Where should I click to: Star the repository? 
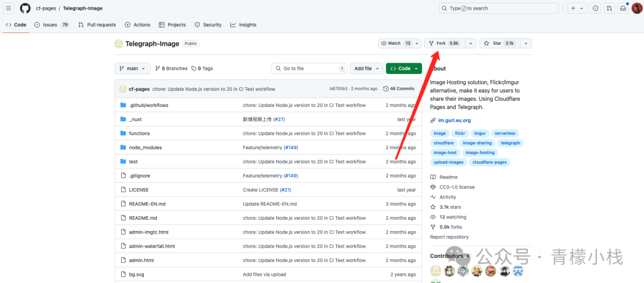(500, 43)
